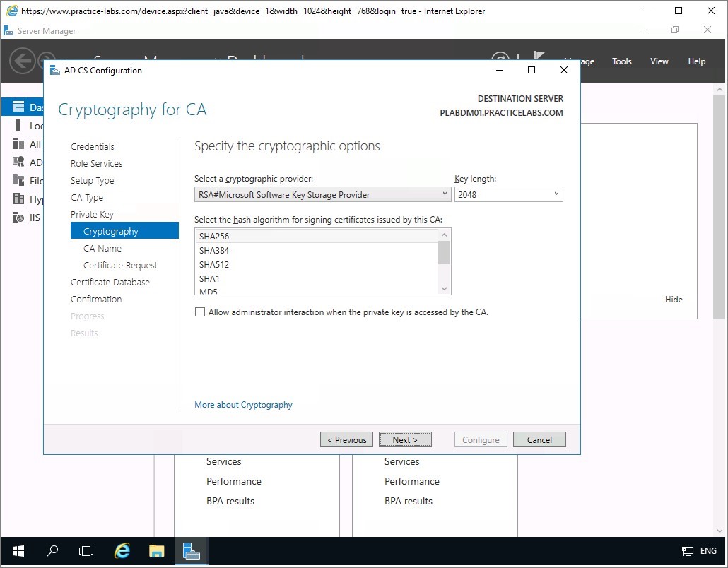This screenshot has height=568, width=728.
Task: Open File services sidebar icon
Action: pyautogui.click(x=18, y=180)
